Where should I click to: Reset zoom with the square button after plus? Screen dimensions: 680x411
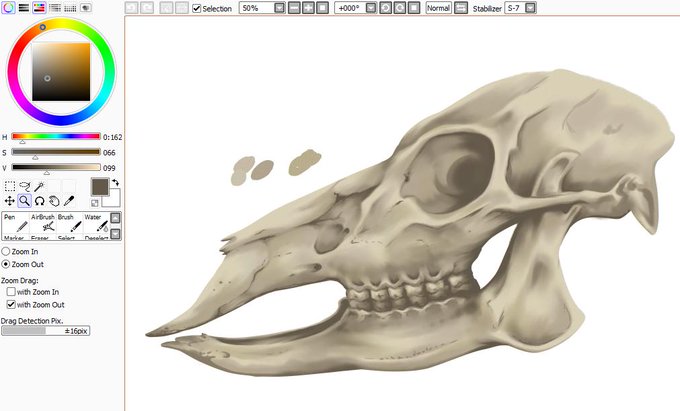click(323, 8)
